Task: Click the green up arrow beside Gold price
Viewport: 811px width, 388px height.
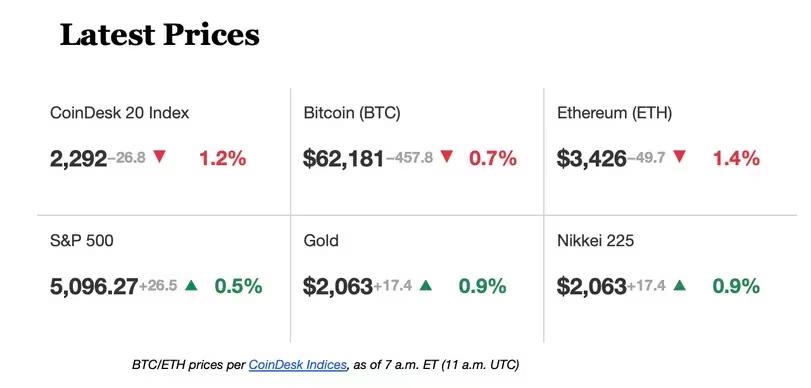Action: (x=426, y=285)
